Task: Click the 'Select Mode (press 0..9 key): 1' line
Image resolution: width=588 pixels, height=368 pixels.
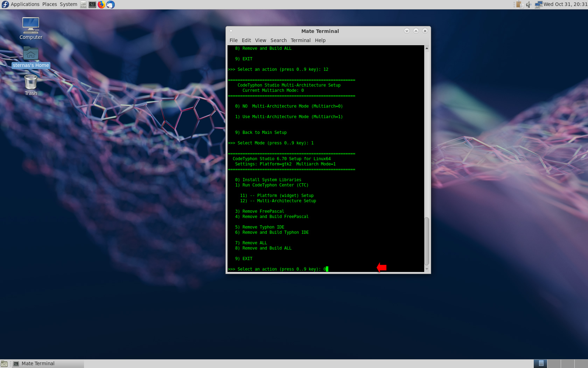Action: pyautogui.click(x=271, y=143)
